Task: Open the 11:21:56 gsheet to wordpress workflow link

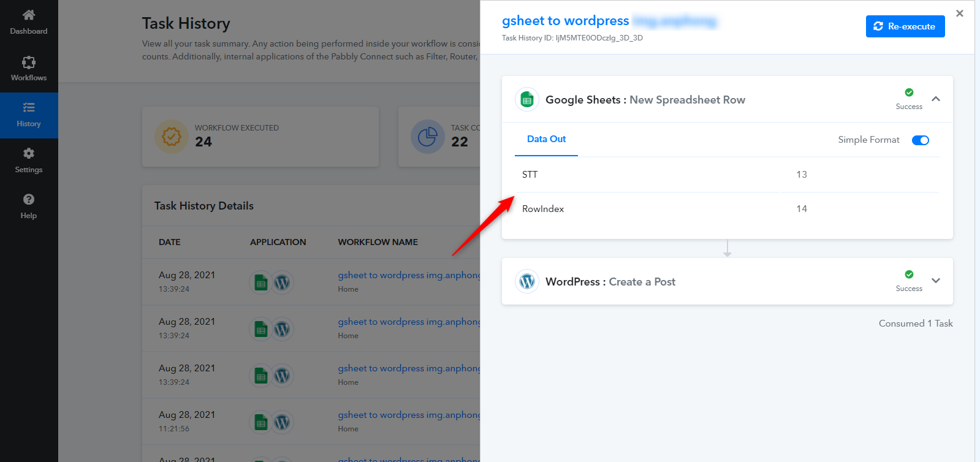Action: (409, 415)
